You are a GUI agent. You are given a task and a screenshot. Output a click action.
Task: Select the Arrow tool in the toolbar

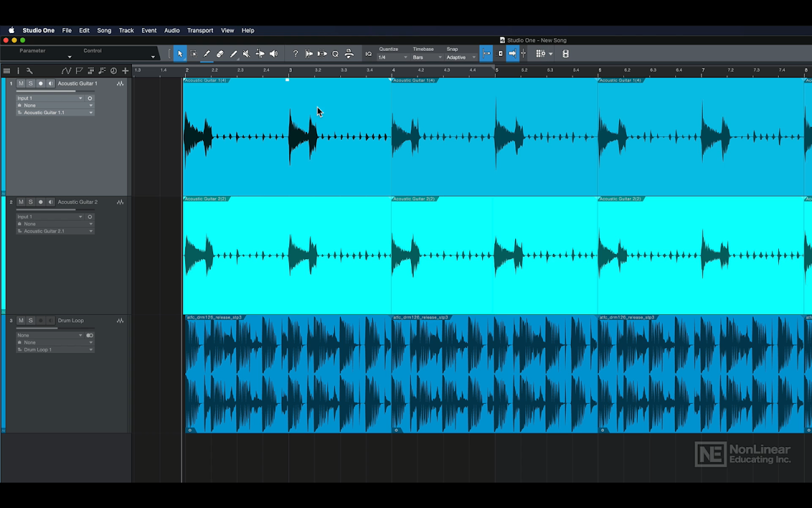click(180, 54)
